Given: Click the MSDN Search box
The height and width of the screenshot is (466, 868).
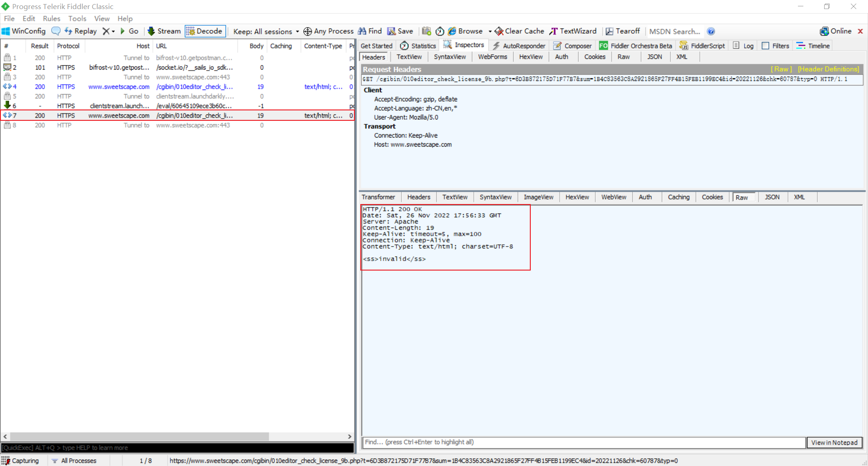Looking at the screenshot, I should (x=675, y=31).
